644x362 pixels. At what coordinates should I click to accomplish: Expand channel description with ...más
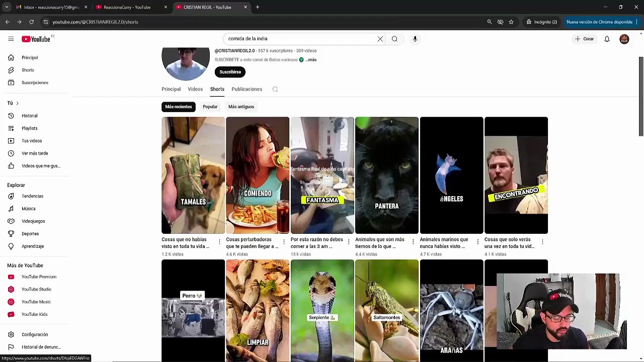tap(311, 60)
